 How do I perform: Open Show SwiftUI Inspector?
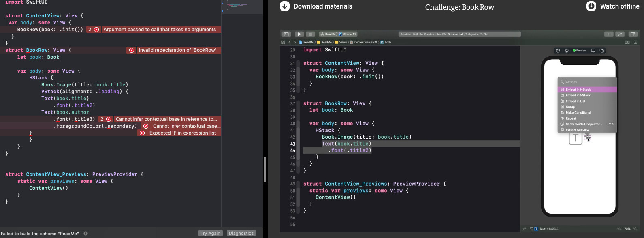click(587, 124)
